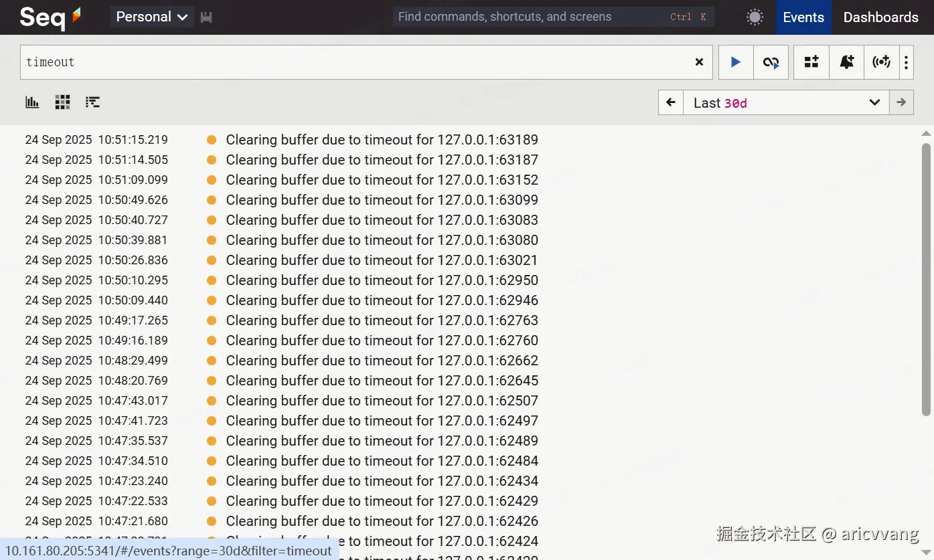Click the timeout filter query box
934x560 pixels.
click(355, 62)
